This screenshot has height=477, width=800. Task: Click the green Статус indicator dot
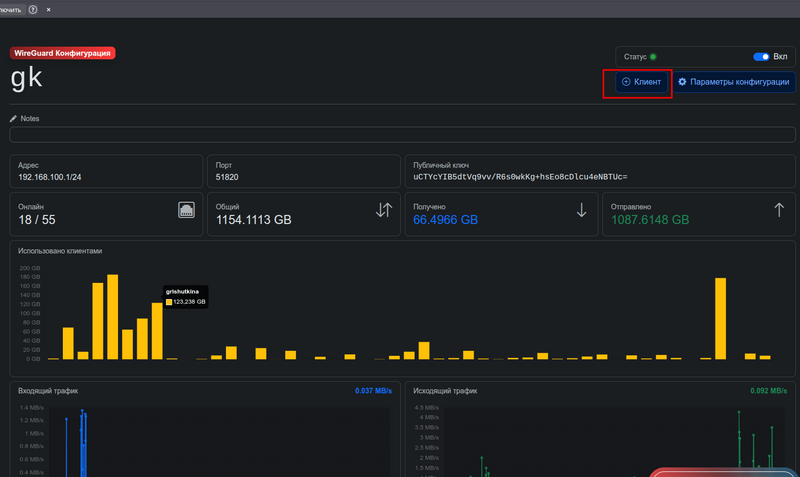point(653,57)
